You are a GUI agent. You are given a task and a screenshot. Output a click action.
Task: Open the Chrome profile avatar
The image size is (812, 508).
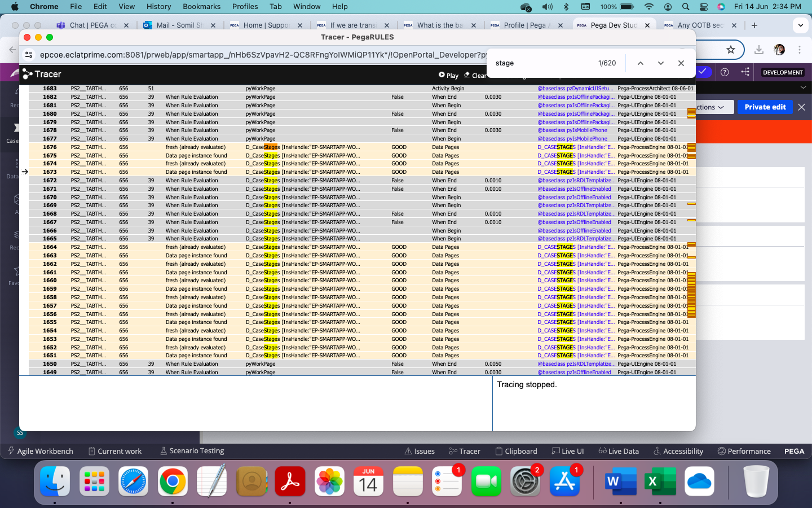coord(779,50)
